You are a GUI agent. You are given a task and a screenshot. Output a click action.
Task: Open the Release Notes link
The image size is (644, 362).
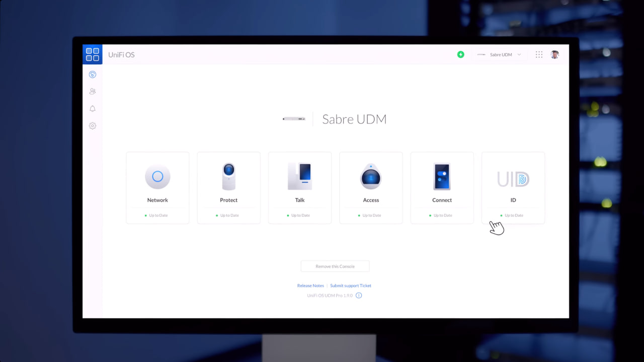tap(310, 285)
